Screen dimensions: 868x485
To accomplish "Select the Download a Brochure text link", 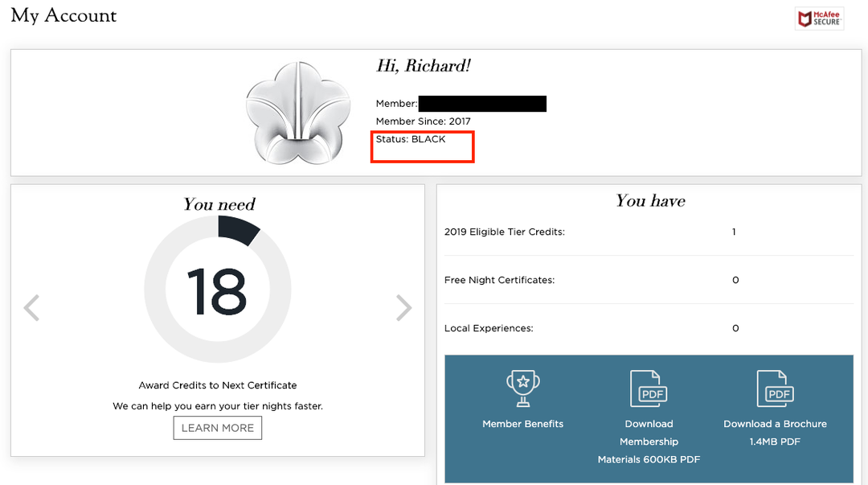I will pos(775,424).
